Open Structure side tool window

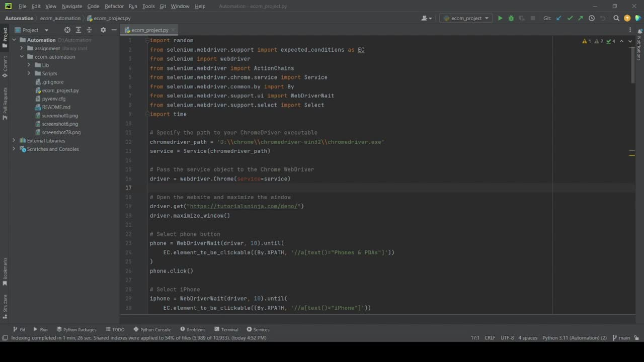(5, 306)
